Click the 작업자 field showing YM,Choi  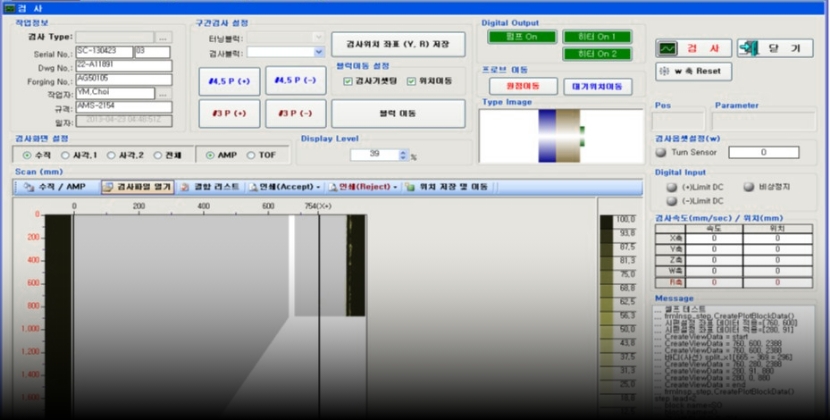115,93
